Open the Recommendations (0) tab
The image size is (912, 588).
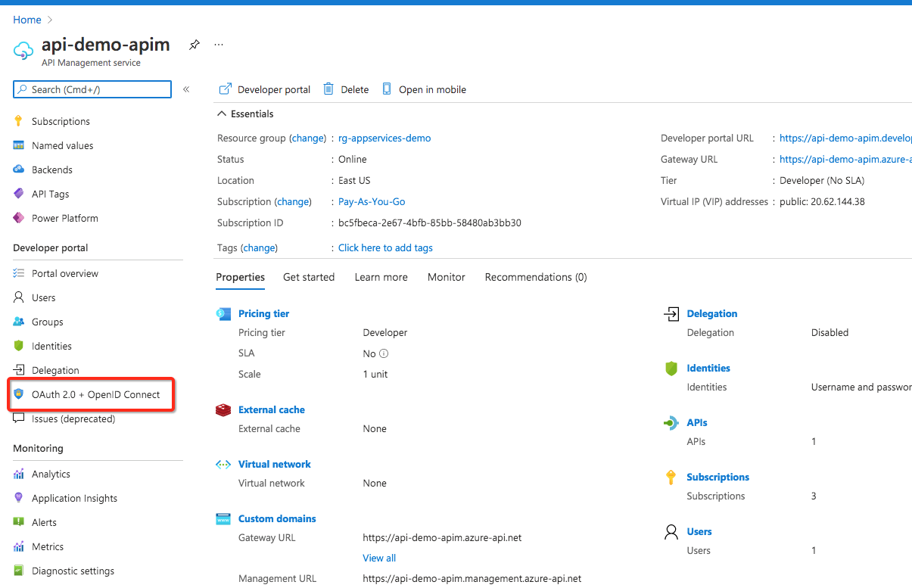click(536, 277)
